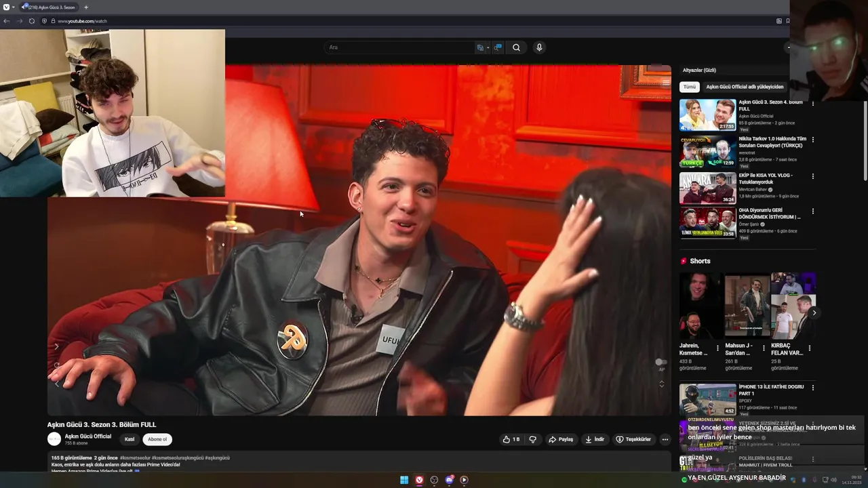Viewport: 868px width, 488px height.
Task: Open Aşkın Gücü 3. Sezon 4. Bölüm thumbnail
Action: pyautogui.click(x=707, y=115)
